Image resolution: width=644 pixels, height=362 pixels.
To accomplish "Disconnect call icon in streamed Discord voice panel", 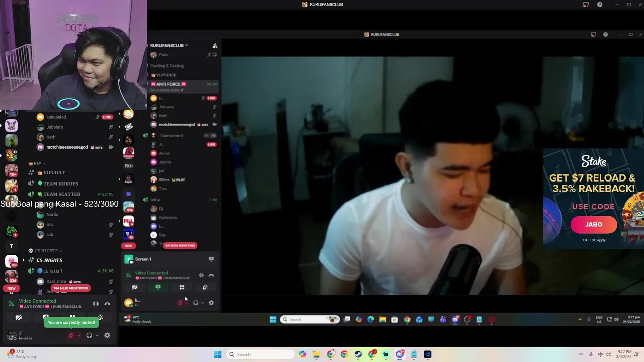I will 211,275.
